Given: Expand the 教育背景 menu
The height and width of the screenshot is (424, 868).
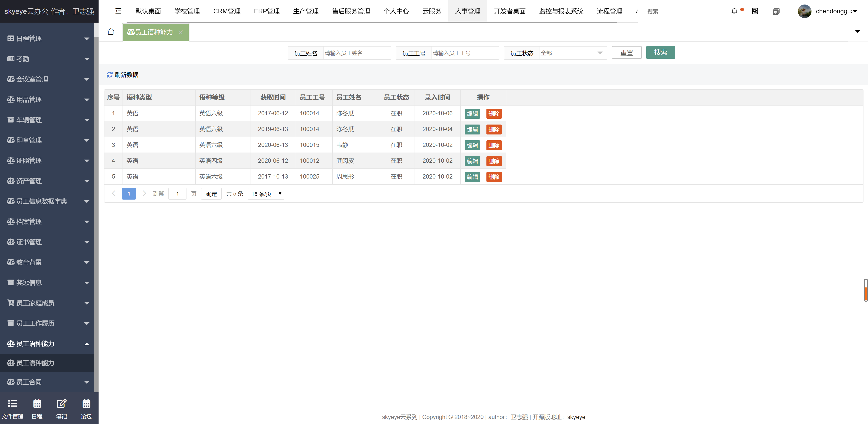Looking at the screenshot, I should pos(47,262).
